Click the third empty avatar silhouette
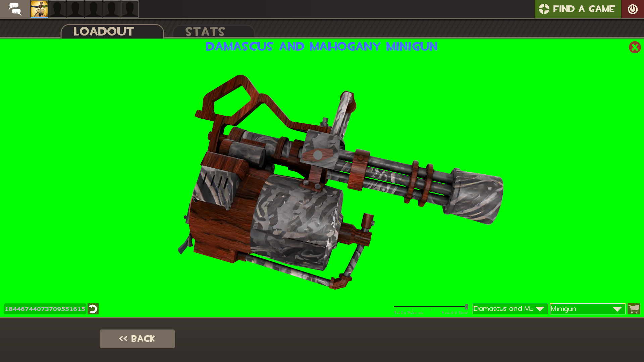The width and height of the screenshot is (644, 362). click(94, 9)
